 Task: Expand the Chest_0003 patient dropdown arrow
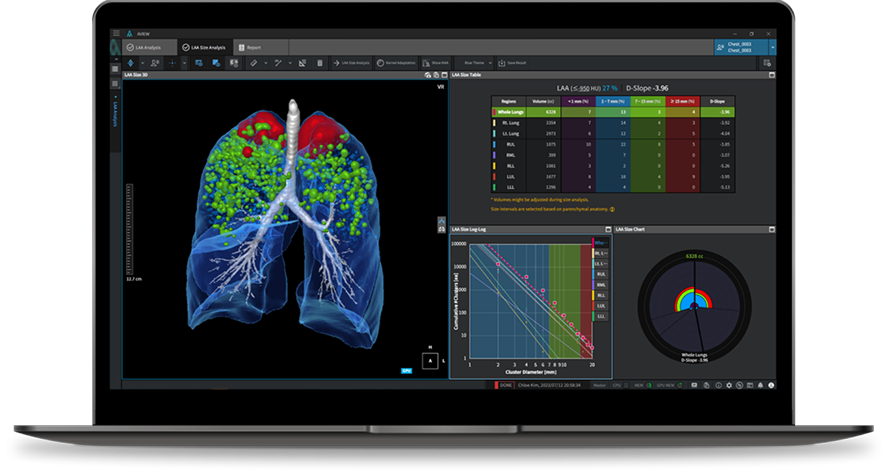(x=771, y=47)
